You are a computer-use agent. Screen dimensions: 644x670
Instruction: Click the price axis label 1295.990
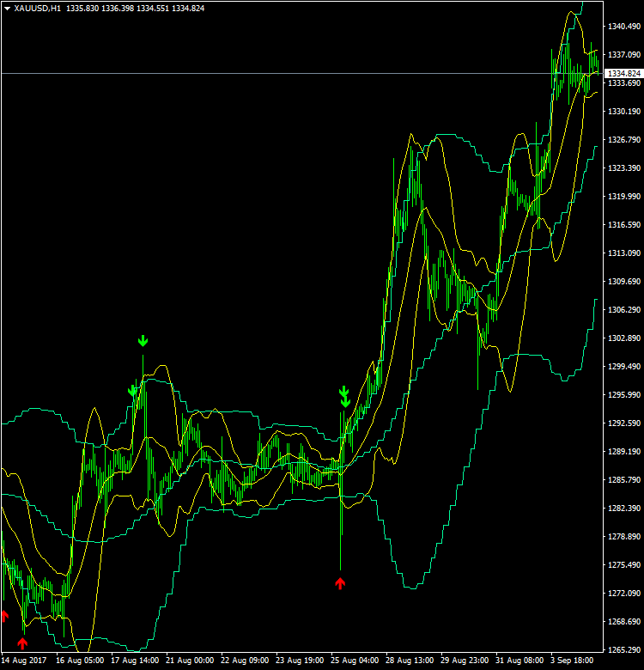click(x=624, y=395)
